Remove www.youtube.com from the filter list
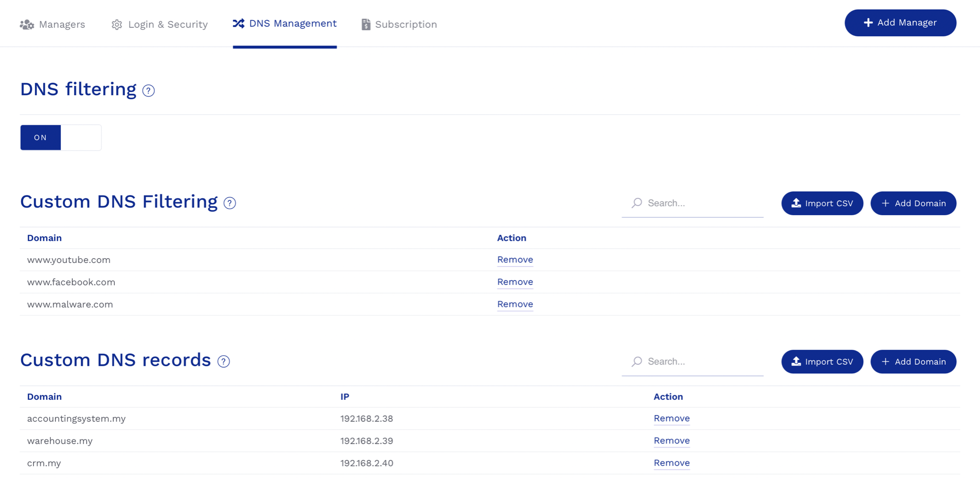 click(x=515, y=260)
